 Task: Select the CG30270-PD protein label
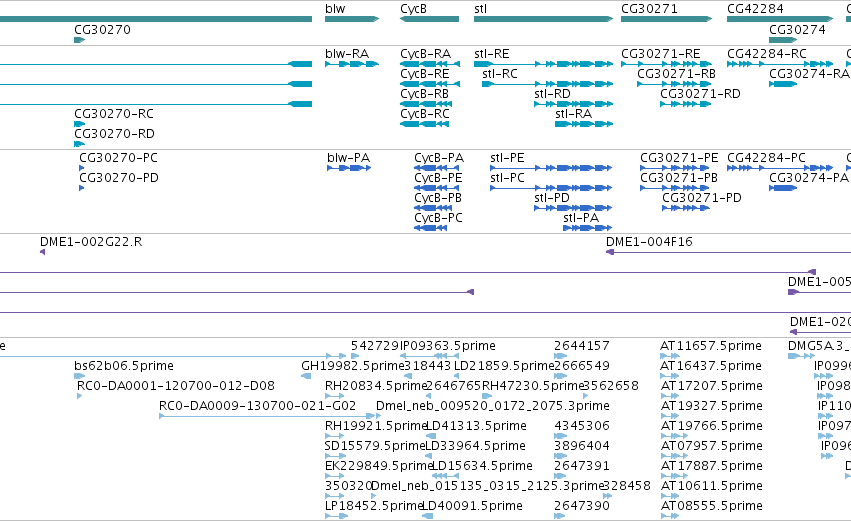tap(119, 178)
